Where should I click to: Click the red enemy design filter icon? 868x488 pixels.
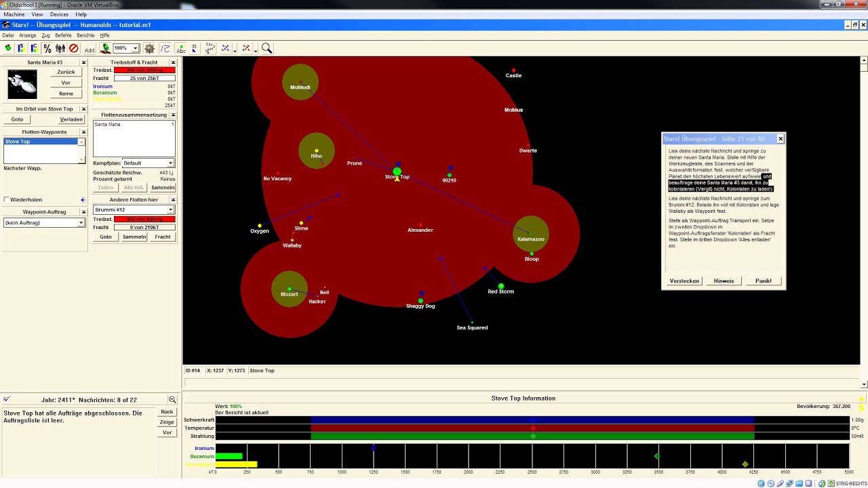click(246, 48)
